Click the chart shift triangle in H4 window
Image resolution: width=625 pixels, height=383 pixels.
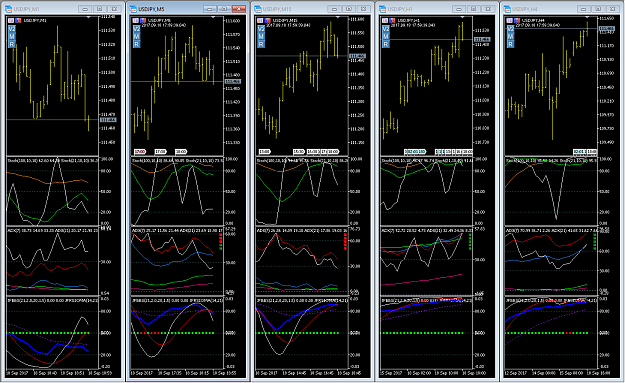pos(587,17)
